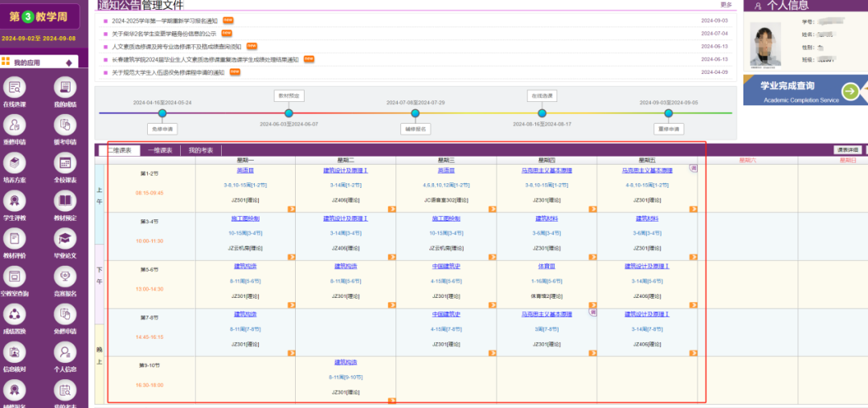Open 建筑材料 link on Friday 第3-4节
This screenshot has width=868, height=408.
(x=647, y=219)
